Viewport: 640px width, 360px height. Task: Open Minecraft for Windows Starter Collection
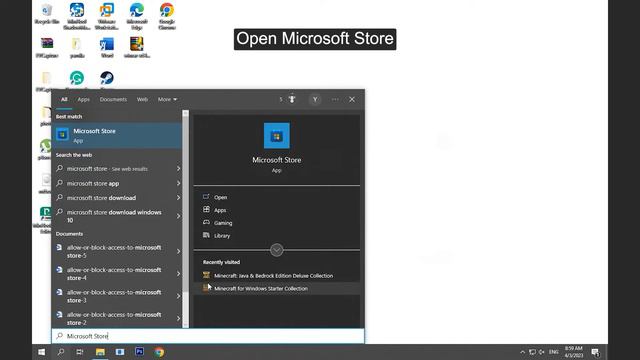click(x=261, y=288)
